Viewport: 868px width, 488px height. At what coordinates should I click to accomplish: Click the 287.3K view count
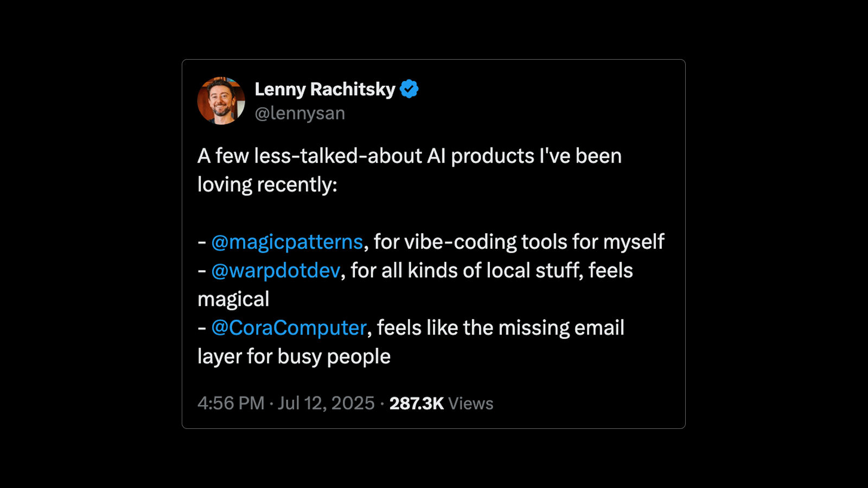coord(416,403)
